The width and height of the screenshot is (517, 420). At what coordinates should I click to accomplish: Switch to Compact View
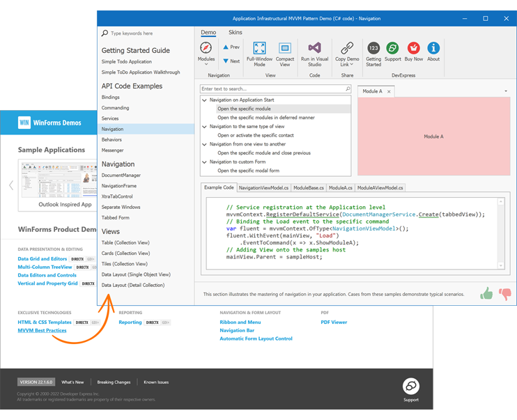(285, 48)
